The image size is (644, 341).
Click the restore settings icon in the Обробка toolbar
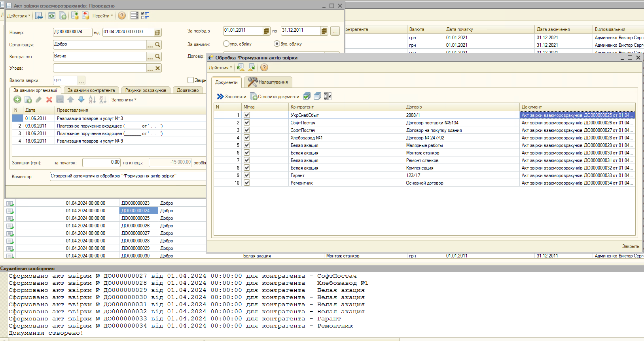241,68
